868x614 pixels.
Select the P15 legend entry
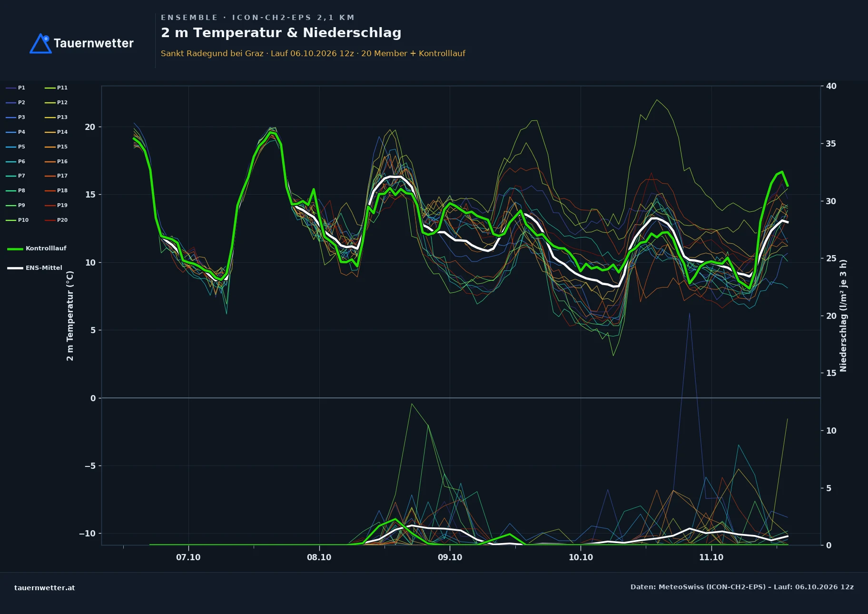coord(56,147)
